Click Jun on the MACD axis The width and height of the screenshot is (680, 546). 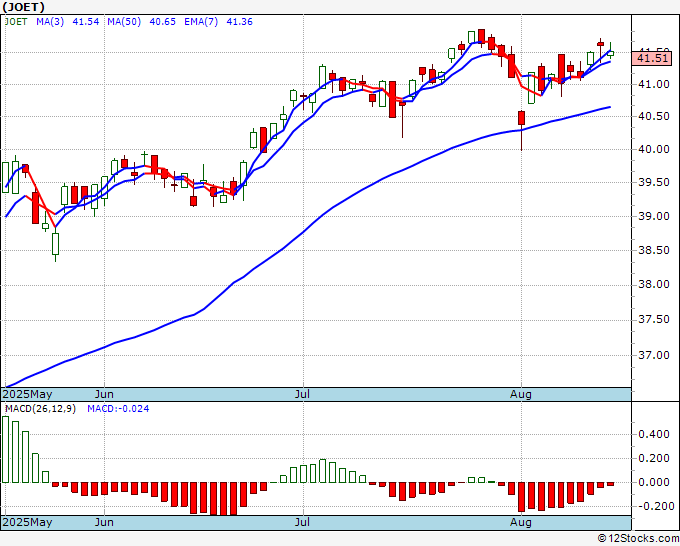coord(104,522)
